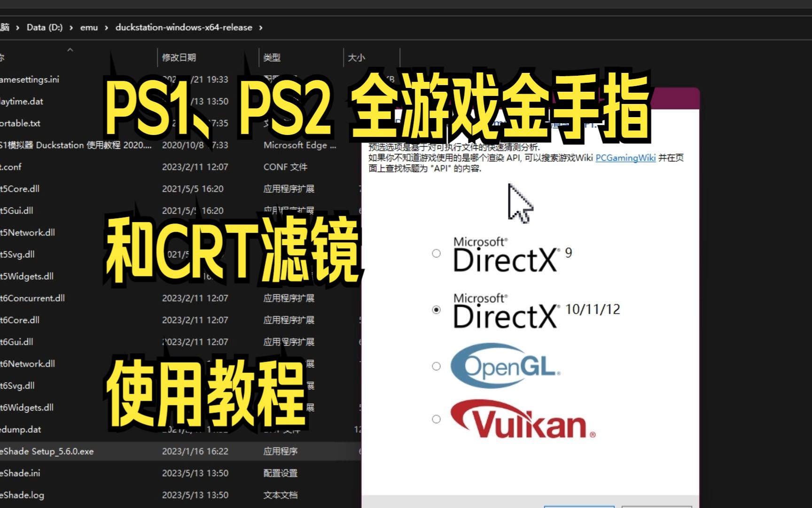Screen dimensions: 812x508
Task: Select the playtime.dat file
Action: [22, 101]
